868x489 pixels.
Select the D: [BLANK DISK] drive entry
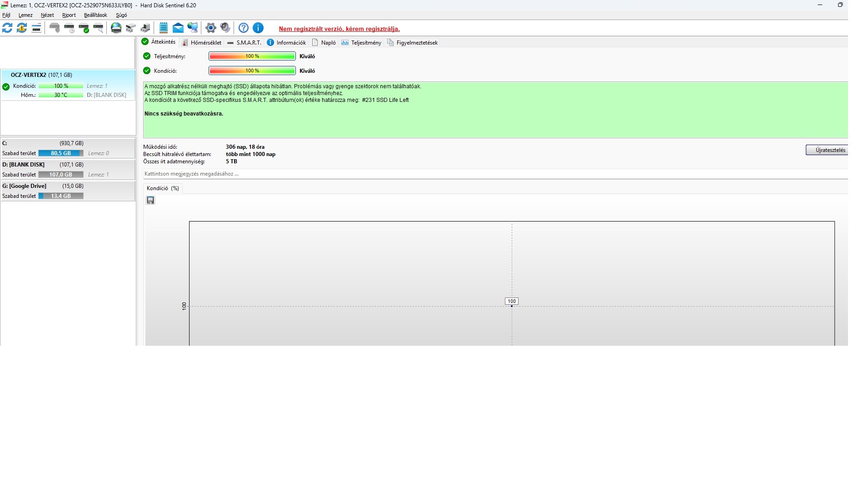(68, 170)
